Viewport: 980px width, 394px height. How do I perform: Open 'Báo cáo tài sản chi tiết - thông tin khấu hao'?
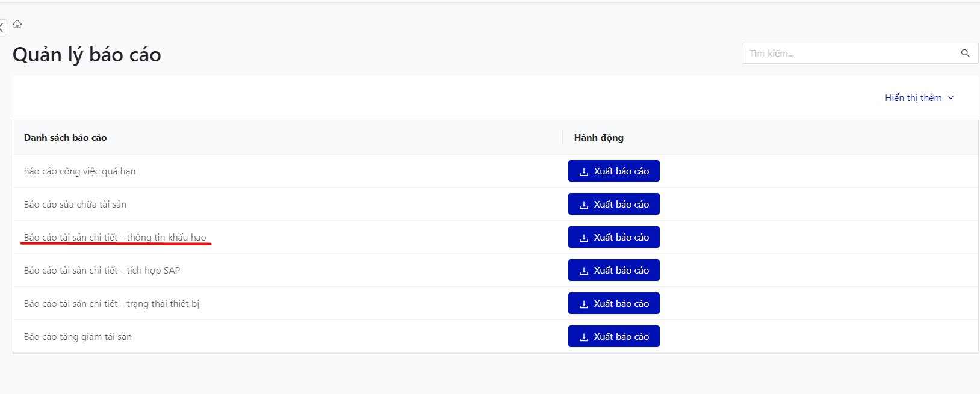(115, 238)
